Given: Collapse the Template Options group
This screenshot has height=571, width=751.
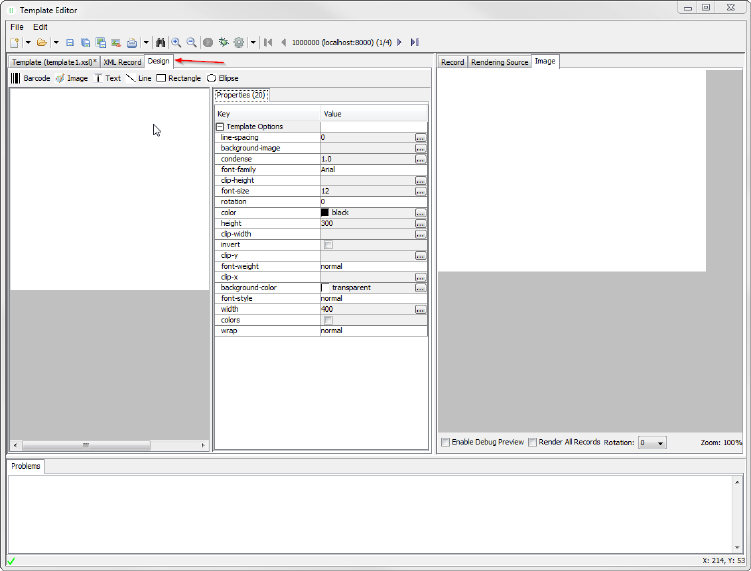Looking at the screenshot, I should pos(220,127).
